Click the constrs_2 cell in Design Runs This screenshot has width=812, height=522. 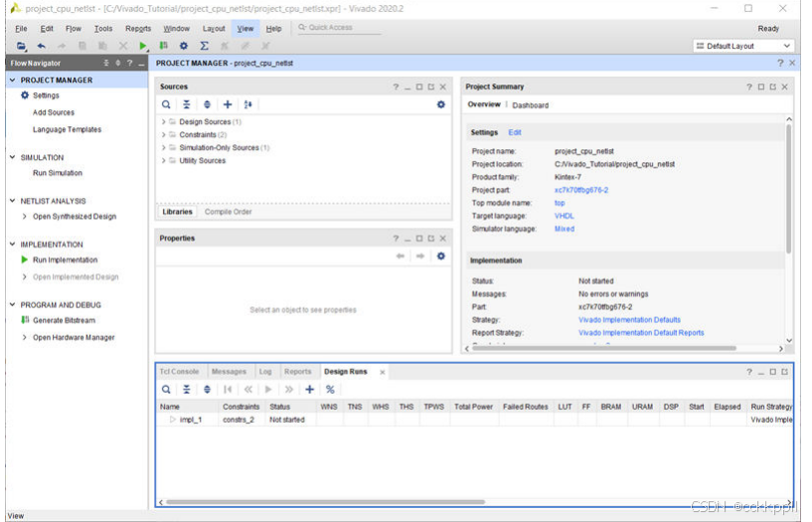[x=239, y=420]
